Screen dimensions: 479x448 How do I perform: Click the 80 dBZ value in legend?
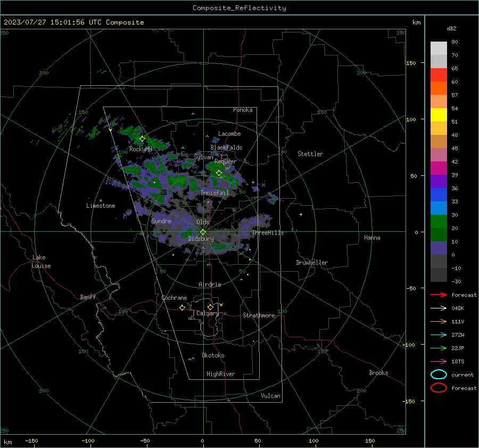point(455,42)
